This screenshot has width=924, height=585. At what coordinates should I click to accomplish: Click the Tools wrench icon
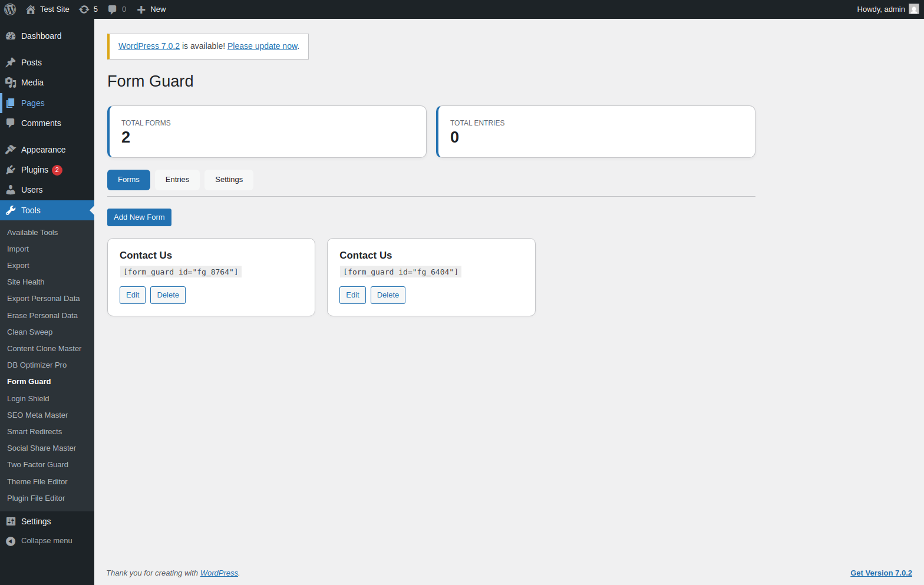pos(11,210)
